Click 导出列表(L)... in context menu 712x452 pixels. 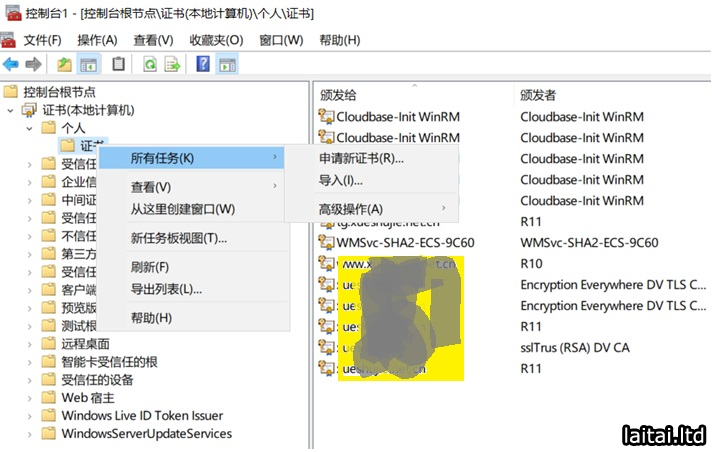coord(166,290)
